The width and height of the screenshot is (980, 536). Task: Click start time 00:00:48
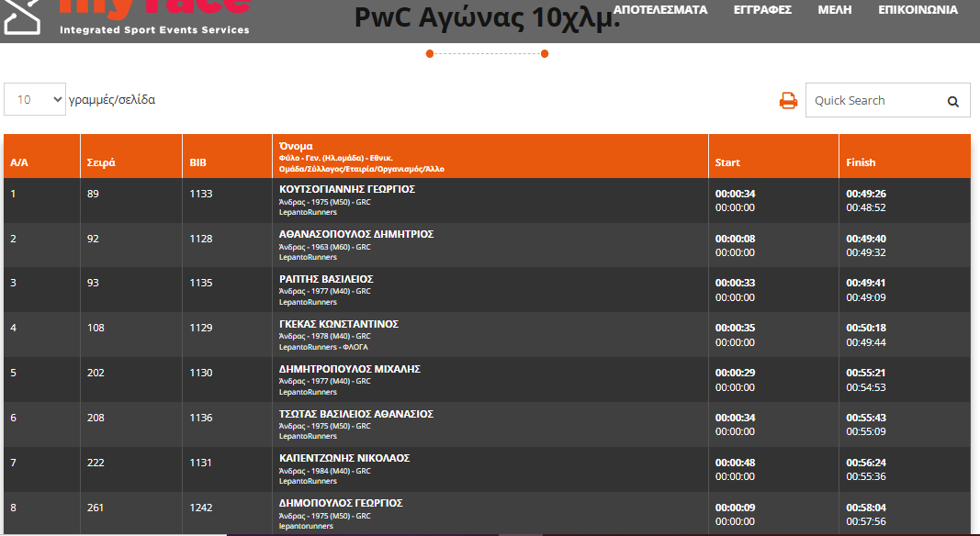click(x=735, y=463)
